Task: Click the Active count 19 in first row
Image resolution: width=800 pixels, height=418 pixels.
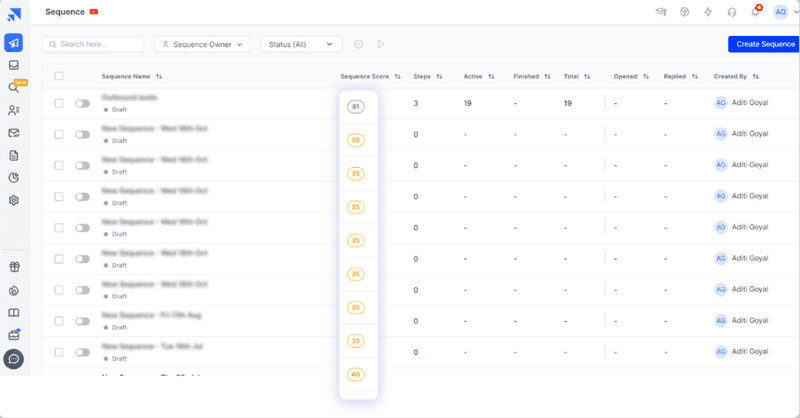Action: pyautogui.click(x=467, y=103)
